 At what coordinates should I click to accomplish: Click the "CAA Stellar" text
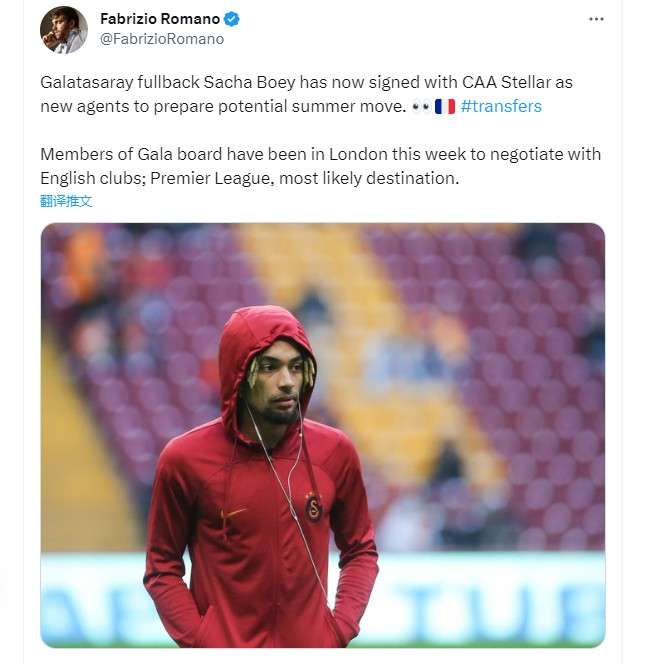click(508, 81)
